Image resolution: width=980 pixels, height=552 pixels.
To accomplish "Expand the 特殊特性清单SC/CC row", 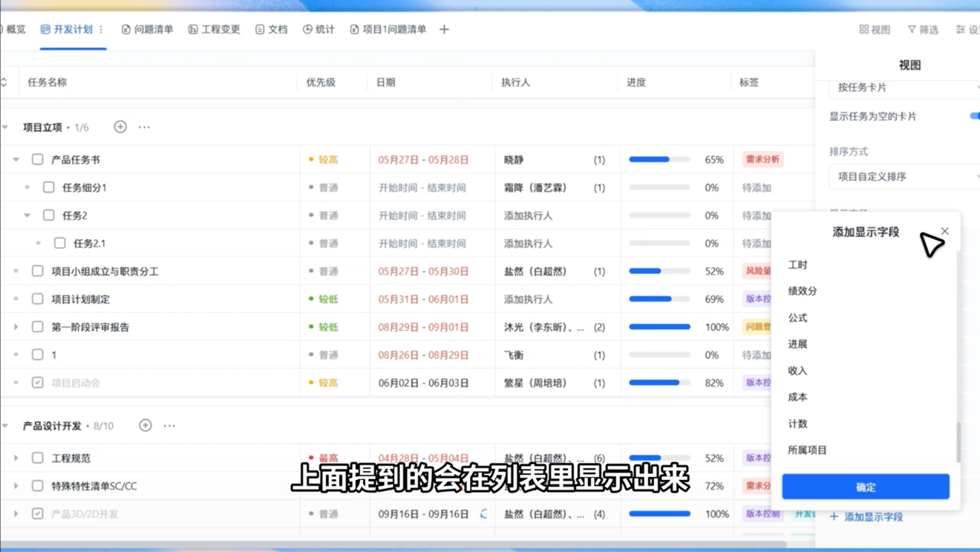I will click(16, 486).
